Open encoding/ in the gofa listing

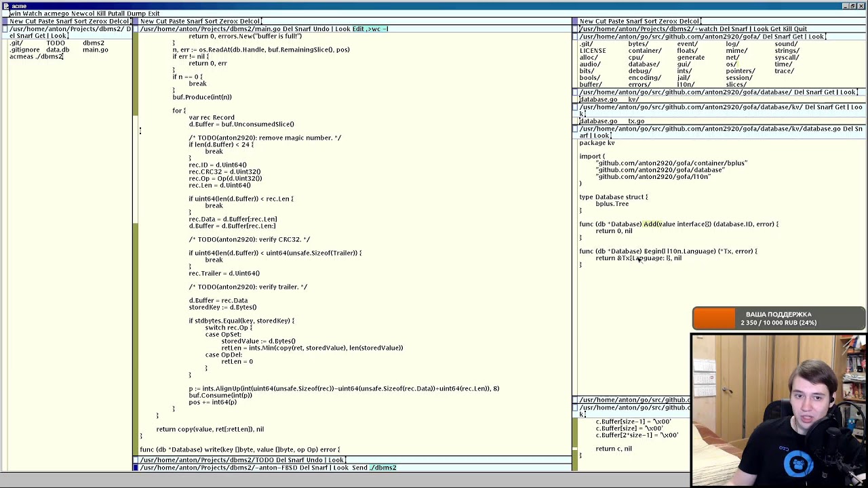(x=644, y=78)
